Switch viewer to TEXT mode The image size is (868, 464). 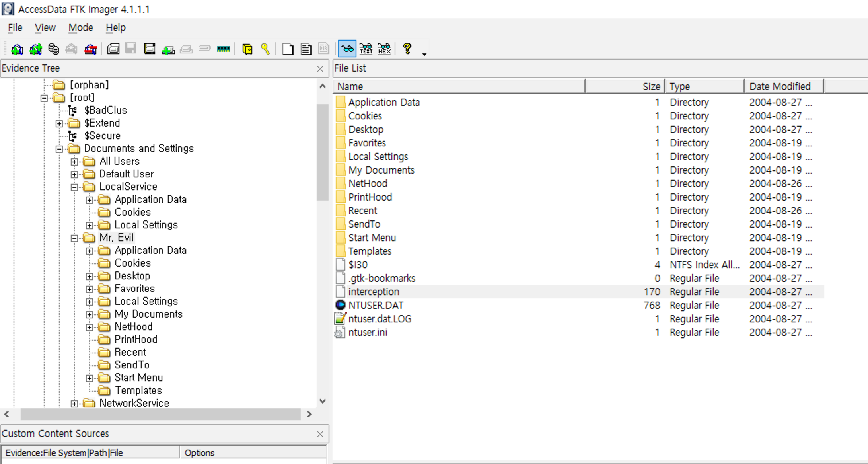tap(366, 49)
